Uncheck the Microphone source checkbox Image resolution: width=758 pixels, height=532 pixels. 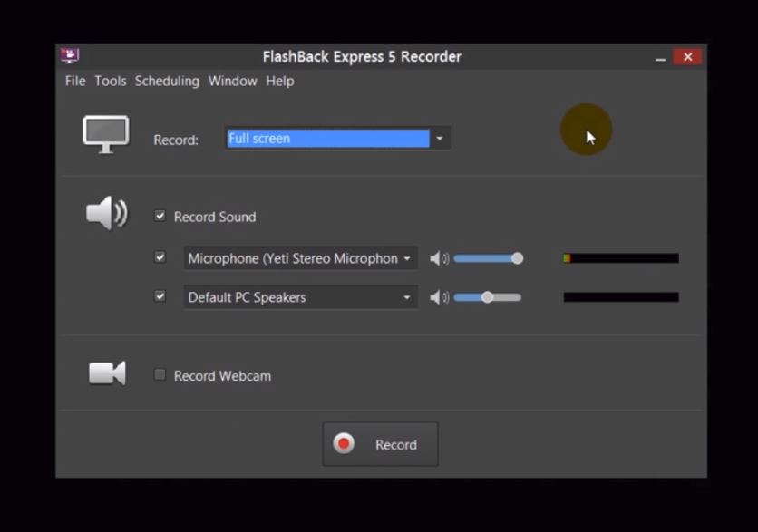[x=160, y=257]
